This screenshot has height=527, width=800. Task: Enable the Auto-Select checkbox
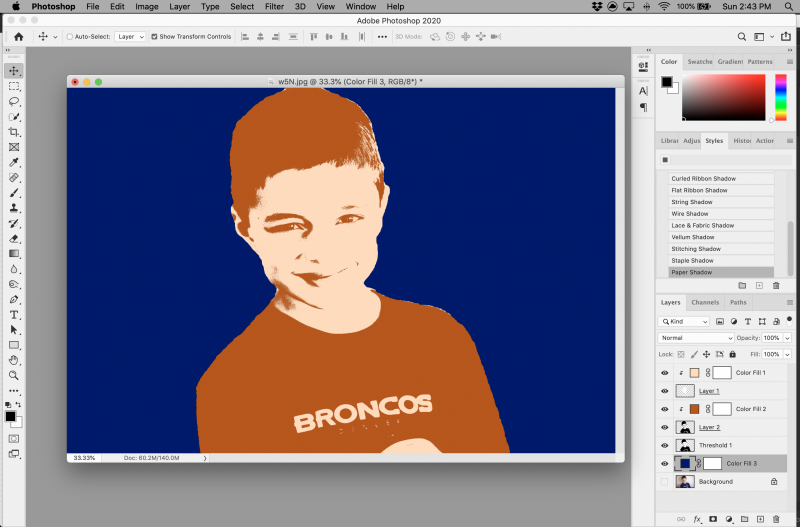pyautogui.click(x=70, y=37)
